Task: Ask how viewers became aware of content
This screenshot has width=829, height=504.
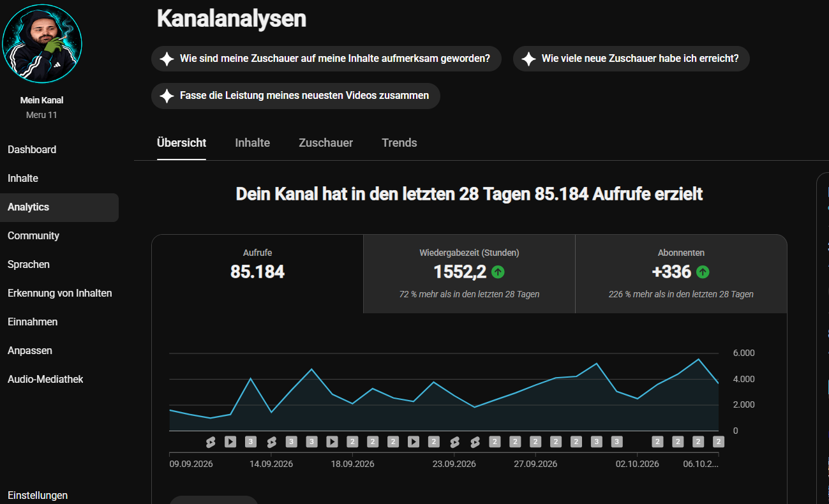Action: pos(326,59)
